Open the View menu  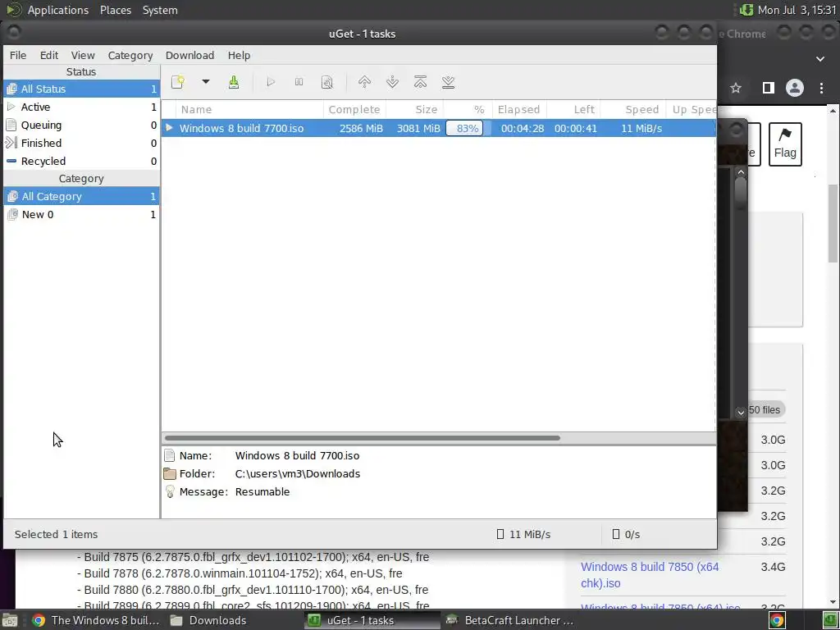click(x=83, y=55)
